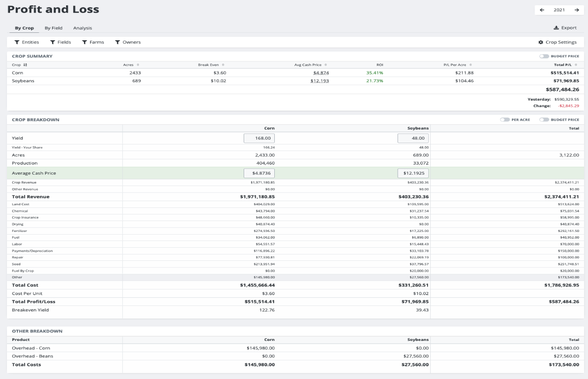Reverse sort order on the Crop column
Viewport: 588px width, 379px height.
coord(24,64)
